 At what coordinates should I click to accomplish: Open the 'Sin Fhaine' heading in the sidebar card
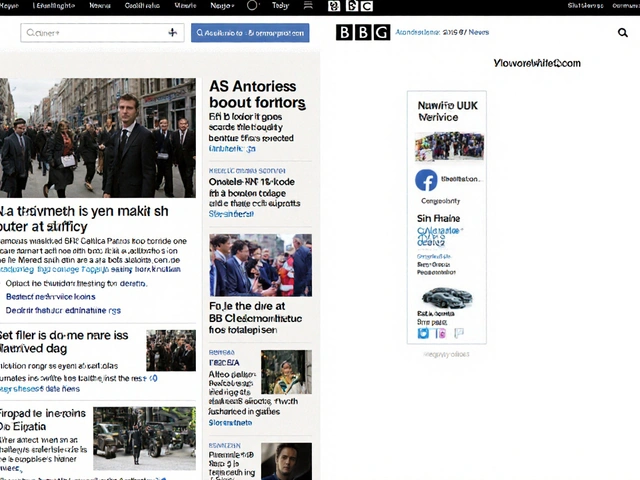[x=438, y=218]
